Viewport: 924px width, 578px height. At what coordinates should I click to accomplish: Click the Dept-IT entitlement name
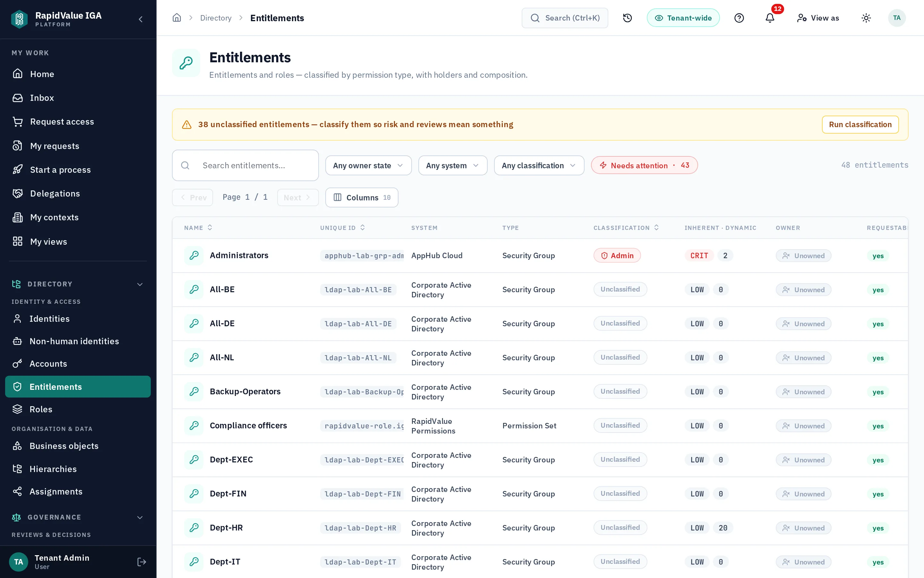coord(225,562)
